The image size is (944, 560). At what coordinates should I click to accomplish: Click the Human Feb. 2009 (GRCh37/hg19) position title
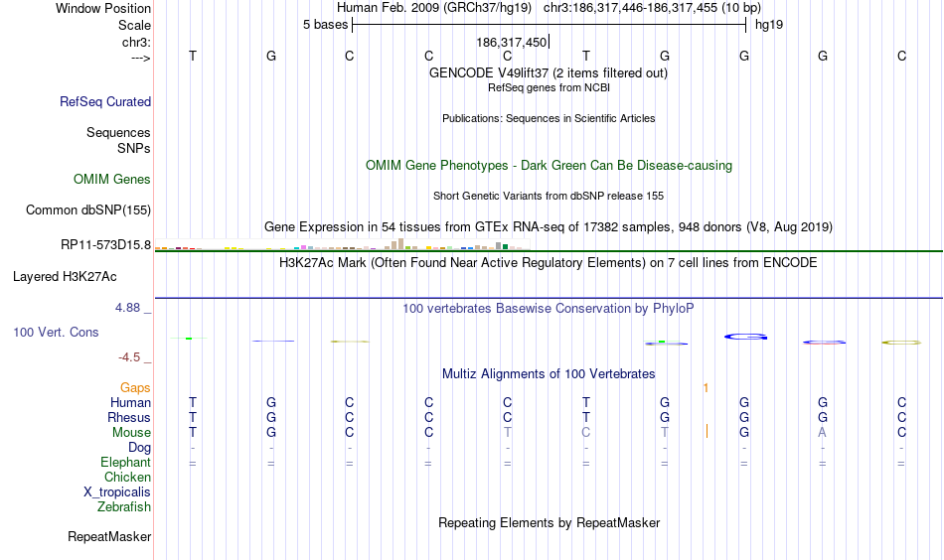[434, 8]
